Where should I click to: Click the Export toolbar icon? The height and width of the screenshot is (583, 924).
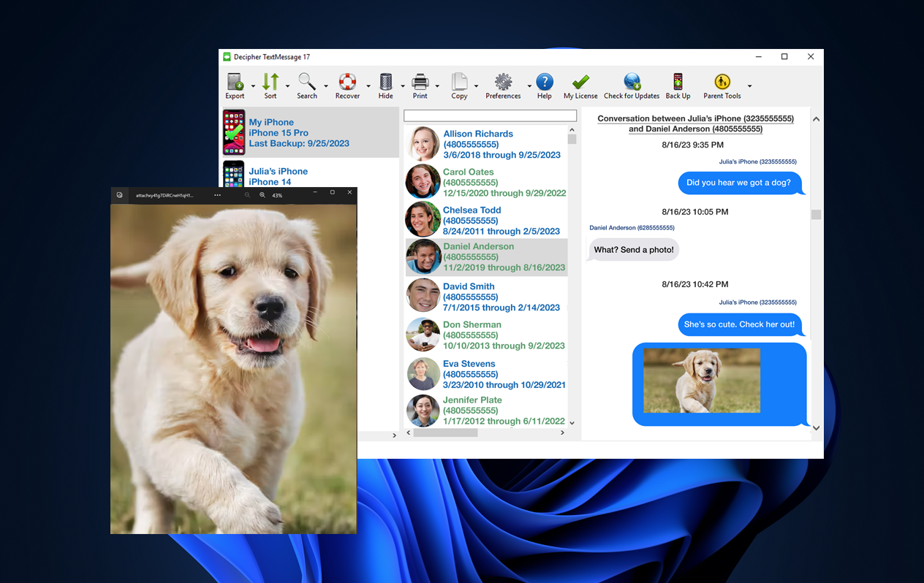235,81
